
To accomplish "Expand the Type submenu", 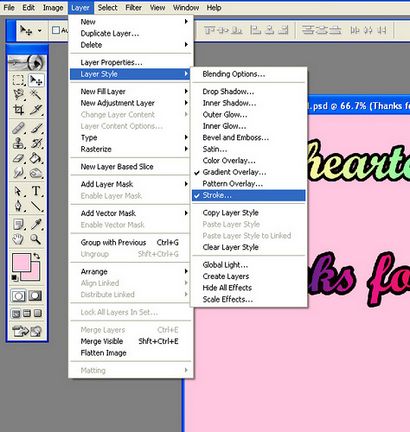I will [x=131, y=137].
